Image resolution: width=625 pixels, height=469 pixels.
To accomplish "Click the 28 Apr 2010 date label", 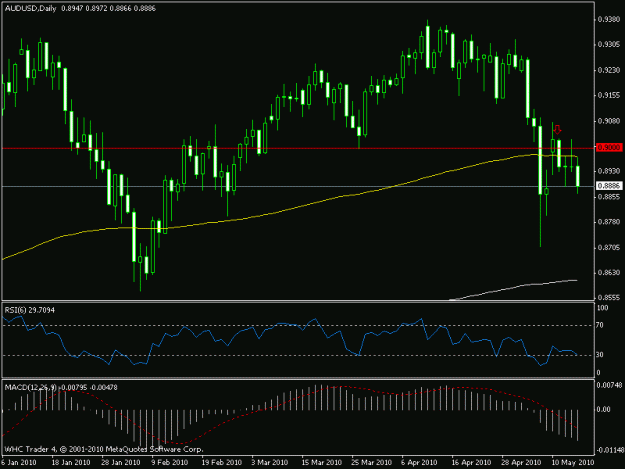I will [x=521, y=463].
